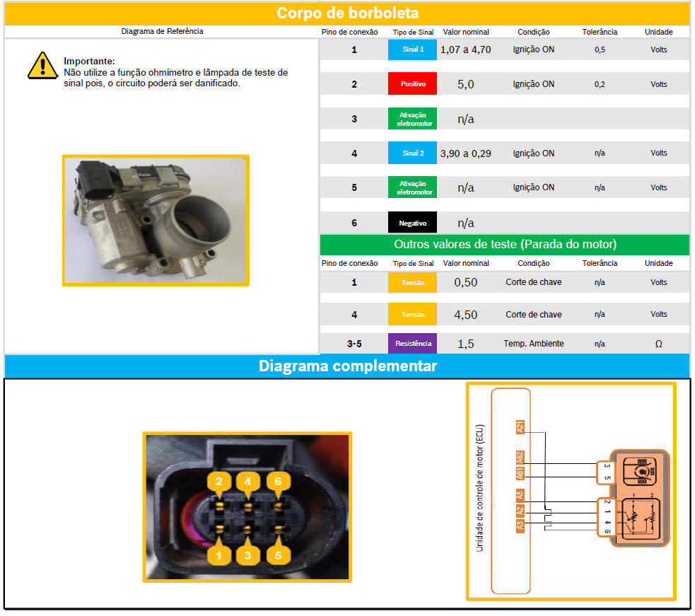Image resolution: width=695 pixels, height=616 pixels.
Task: Click the purple Resistência badge
Action: point(412,344)
